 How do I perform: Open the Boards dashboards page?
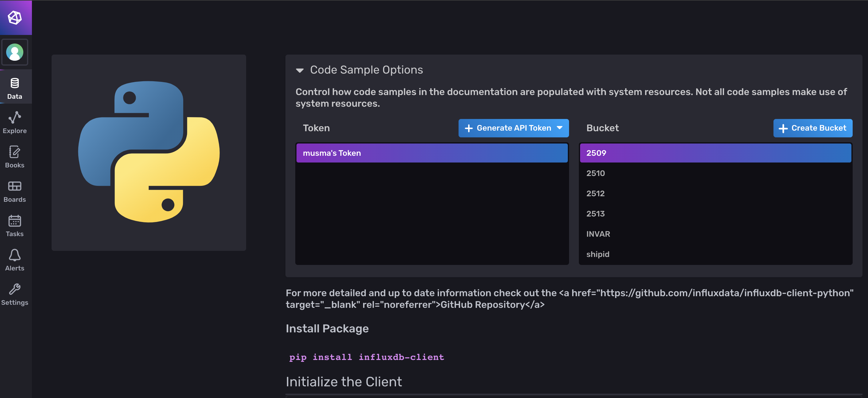pyautogui.click(x=15, y=191)
